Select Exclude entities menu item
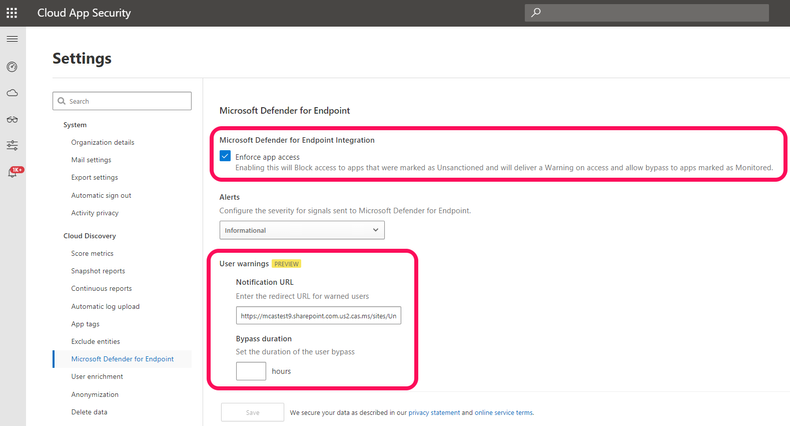The height and width of the screenshot is (426, 790). pos(96,341)
